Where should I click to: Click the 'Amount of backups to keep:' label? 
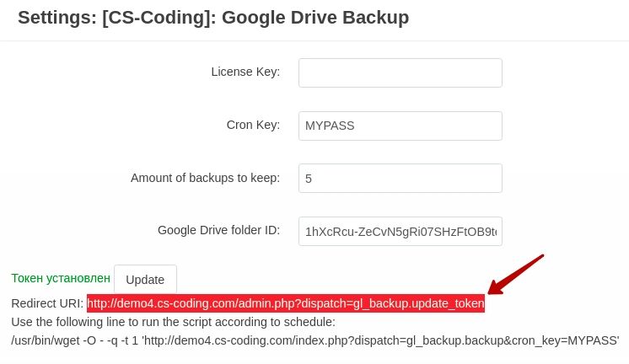[x=205, y=178]
